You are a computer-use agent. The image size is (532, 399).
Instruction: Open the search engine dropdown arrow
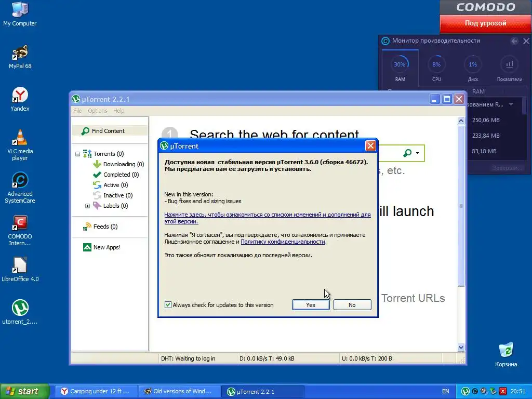(x=417, y=153)
